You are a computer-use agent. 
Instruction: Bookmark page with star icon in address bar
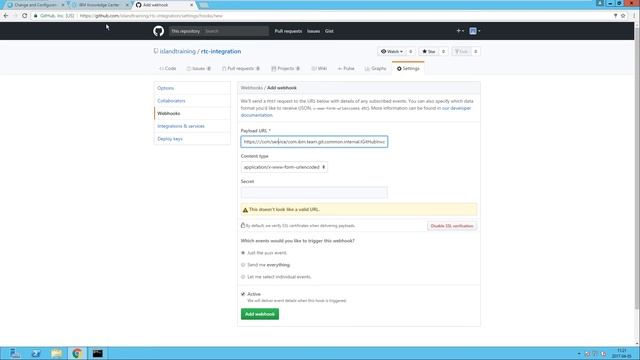point(623,16)
